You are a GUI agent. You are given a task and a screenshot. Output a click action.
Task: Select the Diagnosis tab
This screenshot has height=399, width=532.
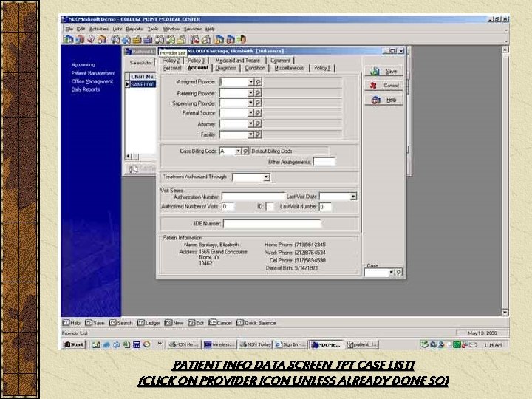(x=225, y=68)
